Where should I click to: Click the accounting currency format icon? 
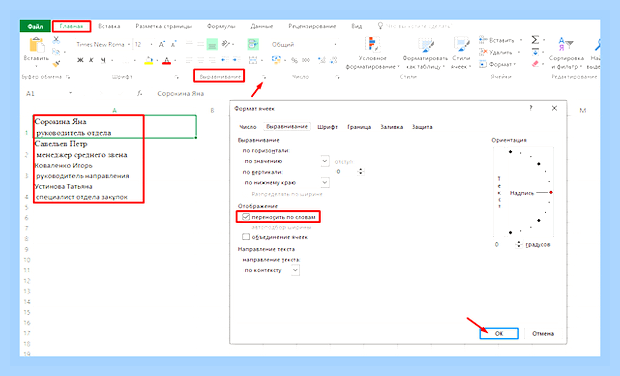pyautogui.click(x=276, y=60)
